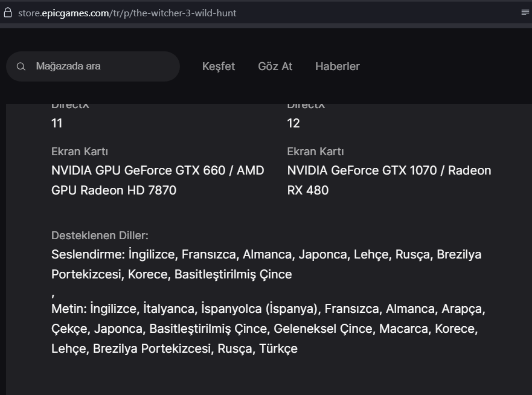Viewport: 532px width, 395px height.
Task: Open the Keşfet navigation item
Action: click(x=219, y=66)
